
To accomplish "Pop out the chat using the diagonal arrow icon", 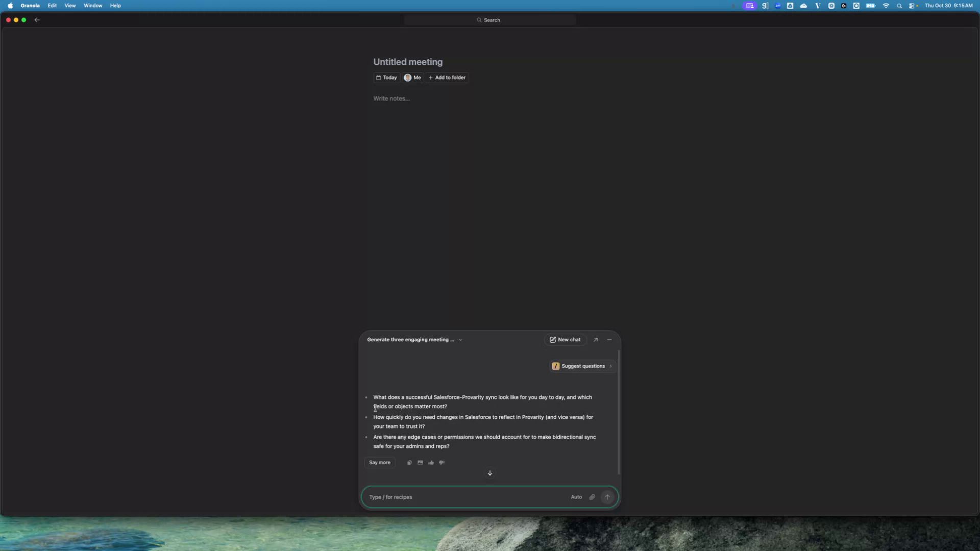I will [x=596, y=340].
